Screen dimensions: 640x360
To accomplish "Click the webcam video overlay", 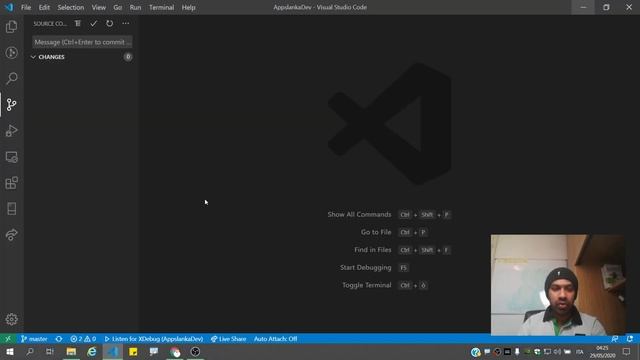I will [x=558, y=285].
